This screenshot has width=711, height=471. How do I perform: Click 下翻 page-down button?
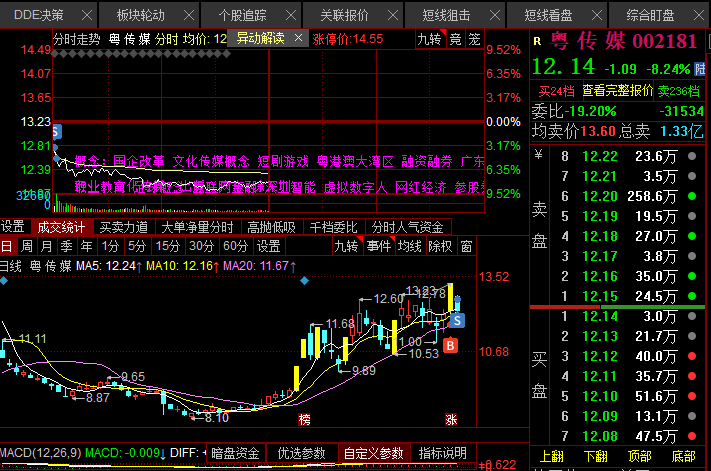click(x=595, y=456)
